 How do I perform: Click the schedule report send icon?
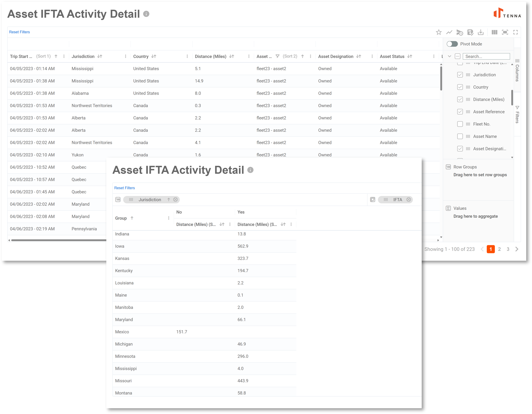(x=459, y=32)
